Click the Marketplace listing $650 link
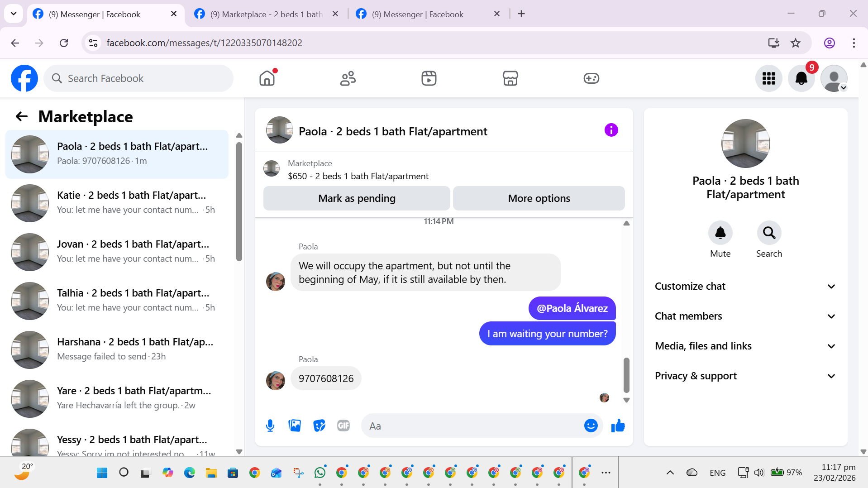The image size is (868, 488). 358,176
